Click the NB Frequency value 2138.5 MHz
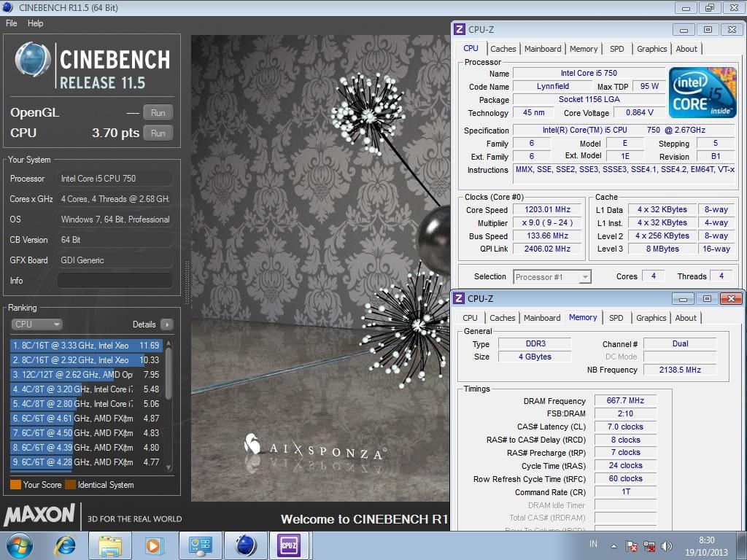Image resolution: width=747 pixels, height=560 pixels. pos(680,370)
